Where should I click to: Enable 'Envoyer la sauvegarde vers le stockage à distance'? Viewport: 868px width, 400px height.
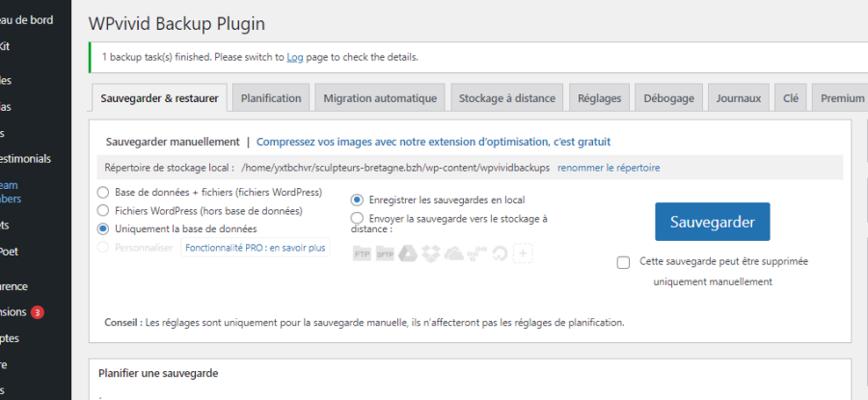(357, 218)
